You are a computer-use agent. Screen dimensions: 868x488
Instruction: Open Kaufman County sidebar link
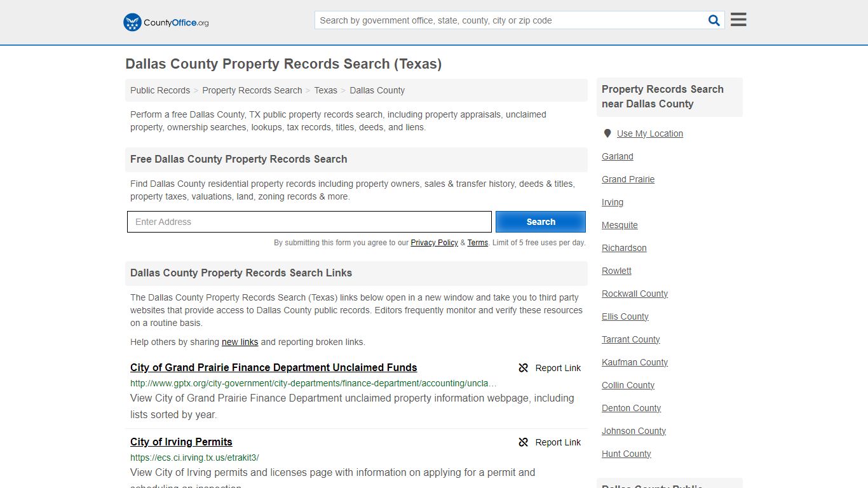click(635, 362)
